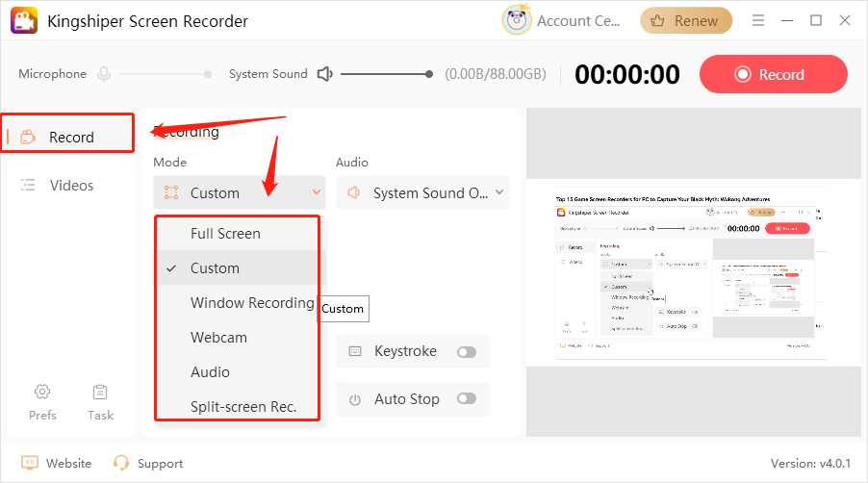
Task: Click the Renew button
Action: click(x=686, y=20)
